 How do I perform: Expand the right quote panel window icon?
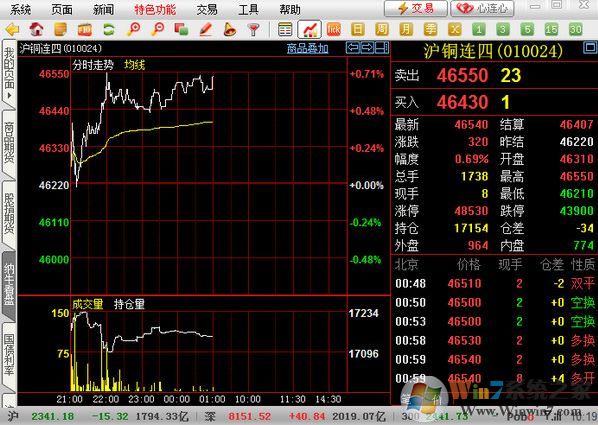point(590,48)
